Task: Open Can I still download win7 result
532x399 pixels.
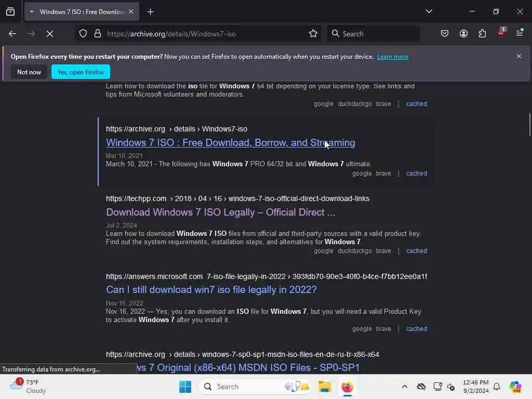Action: click(211, 290)
